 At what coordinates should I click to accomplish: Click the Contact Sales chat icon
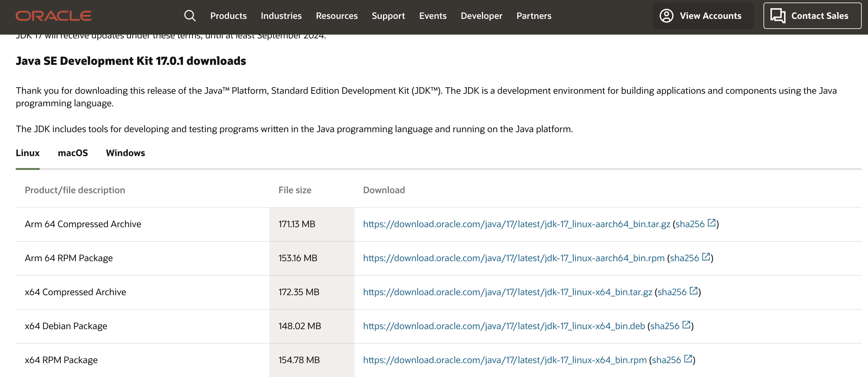[x=778, y=16]
